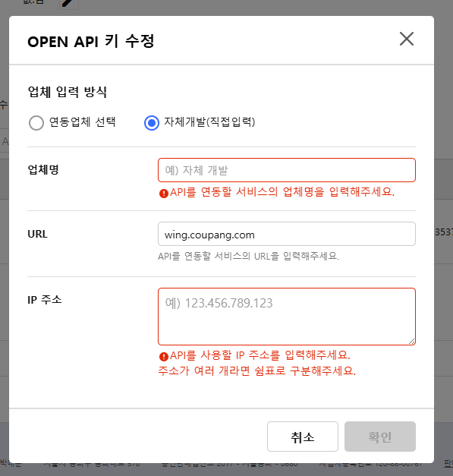Viewport: 453px width, 476px height.
Task: Click the error icon under 업체명 field
Action: tap(164, 193)
